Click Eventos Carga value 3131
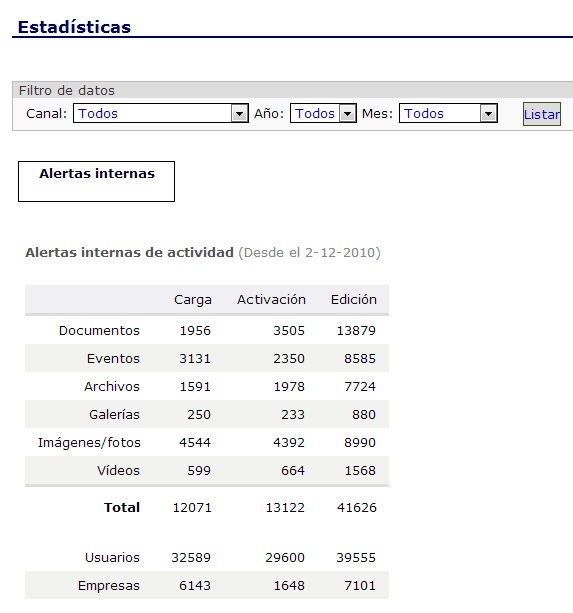Screen dimensions: 573x613 195,358
